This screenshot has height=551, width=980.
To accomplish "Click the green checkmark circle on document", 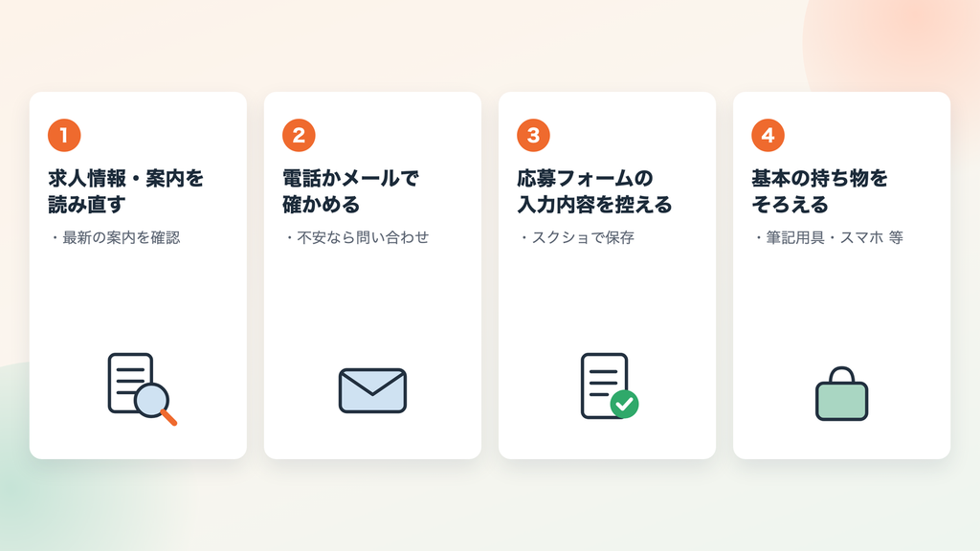I will [x=624, y=405].
